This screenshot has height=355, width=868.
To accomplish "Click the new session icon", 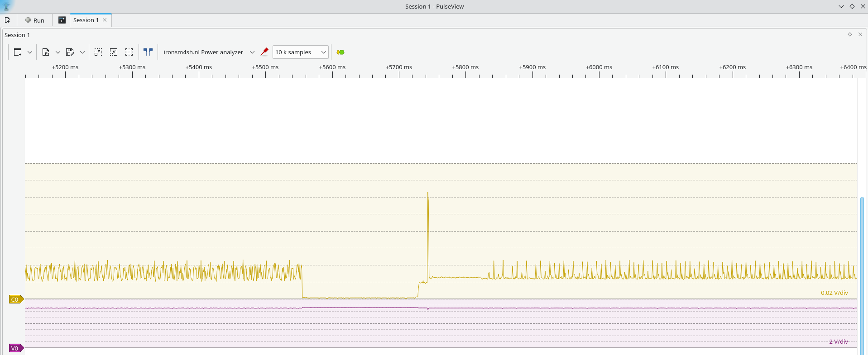I will [x=7, y=20].
